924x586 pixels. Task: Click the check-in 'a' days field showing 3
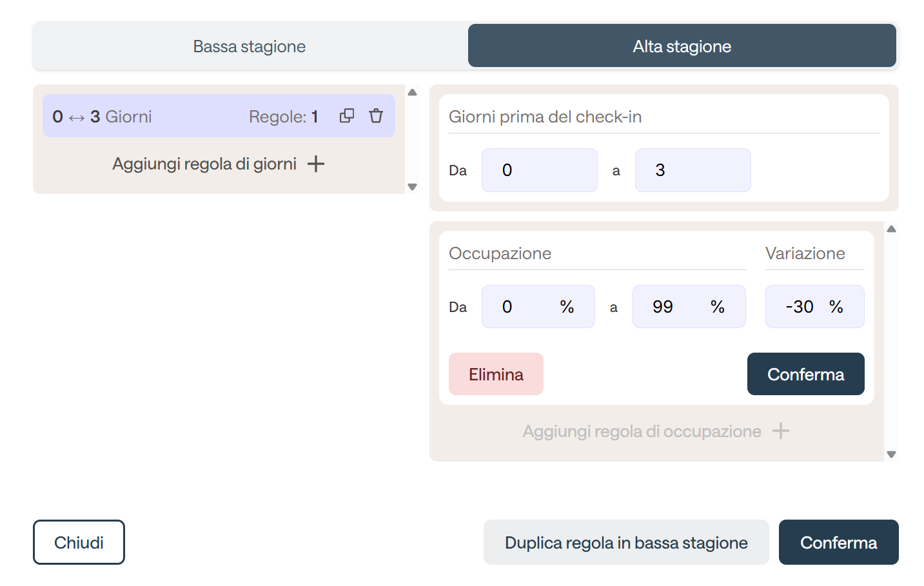693,170
